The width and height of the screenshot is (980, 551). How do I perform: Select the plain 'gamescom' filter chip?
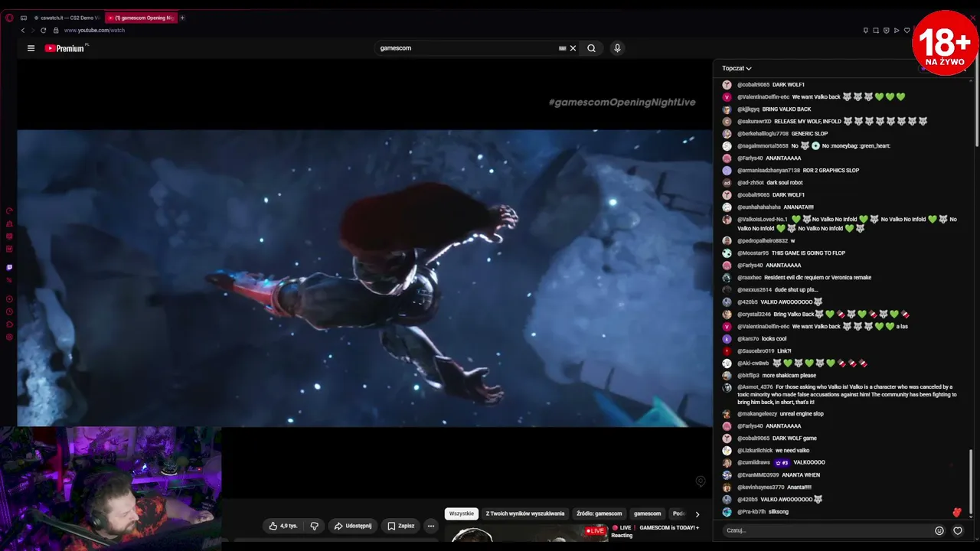click(x=647, y=514)
